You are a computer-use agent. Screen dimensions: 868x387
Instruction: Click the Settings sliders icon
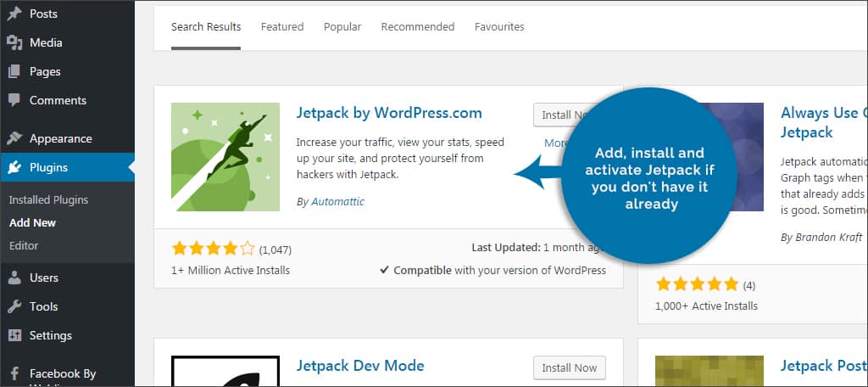pos(14,335)
